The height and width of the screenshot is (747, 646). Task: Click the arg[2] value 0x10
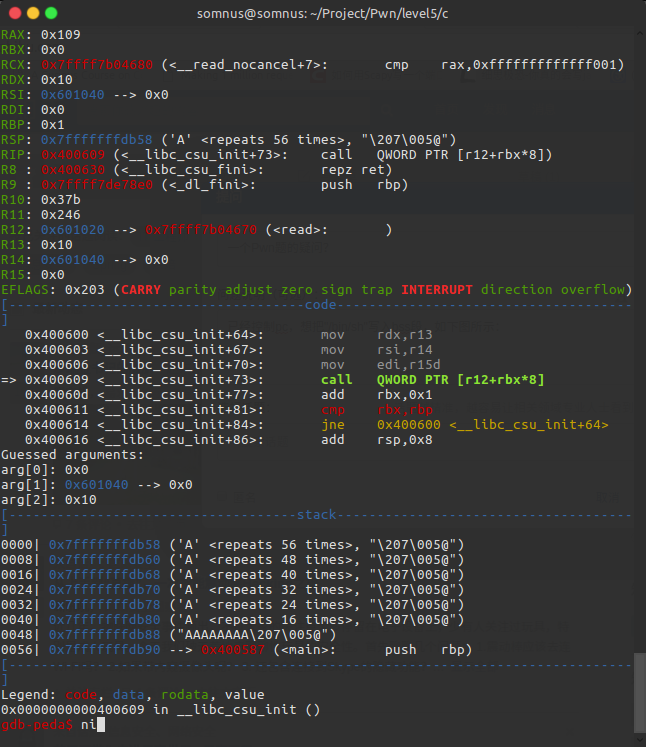(x=81, y=500)
